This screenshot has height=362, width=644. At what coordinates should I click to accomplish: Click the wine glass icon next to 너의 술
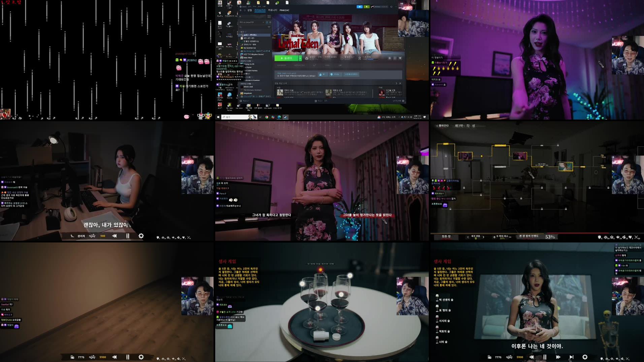click(x=437, y=340)
